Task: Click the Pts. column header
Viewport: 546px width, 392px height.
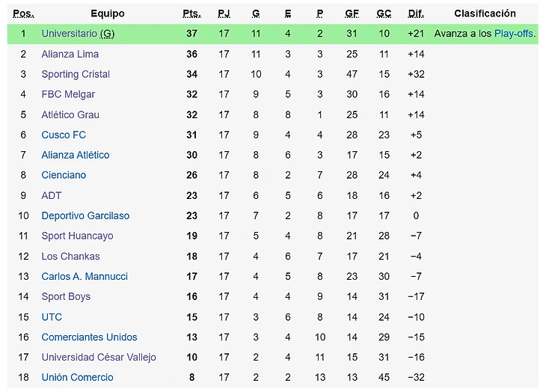Action: tap(191, 13)
